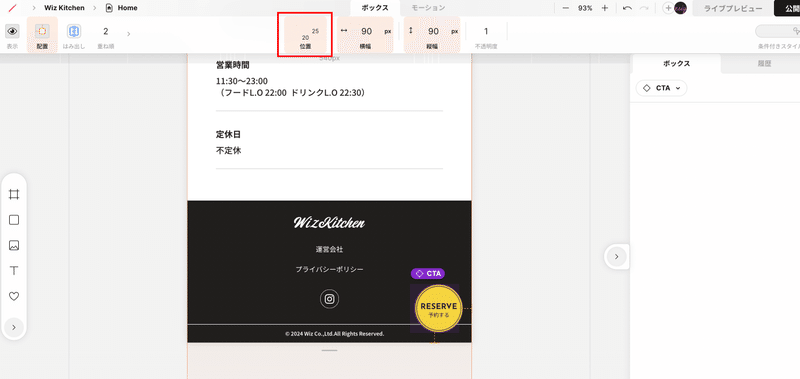Toggle the 表示 eye visibility icon

tap(12, 32)
